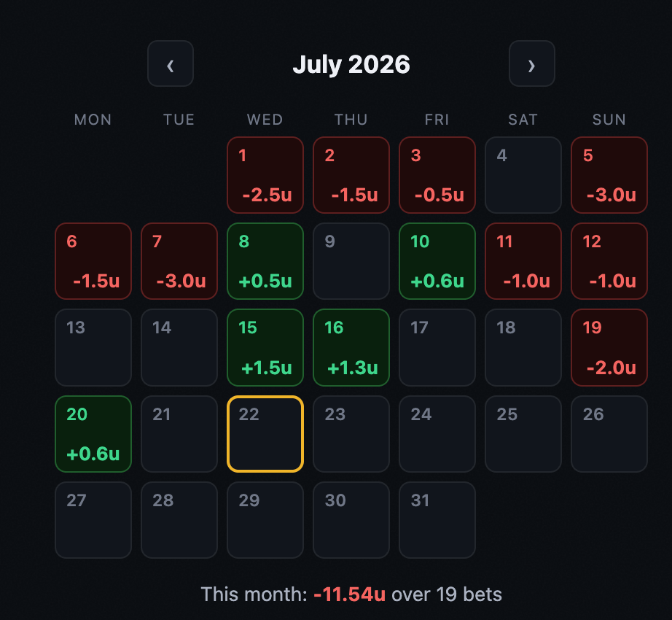This screenshot has width=672, height=620.
Task: Select empty day July 27
Action: click(x=93, y=520)
